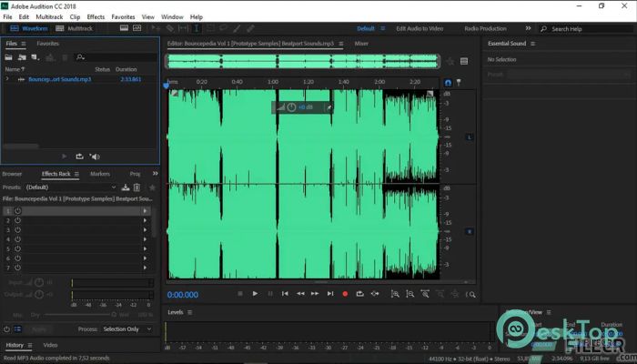Image resolution: width=637 pixels, height=364 pixels.
Task: Click the Fast Forward button
Action: point(315,293)
